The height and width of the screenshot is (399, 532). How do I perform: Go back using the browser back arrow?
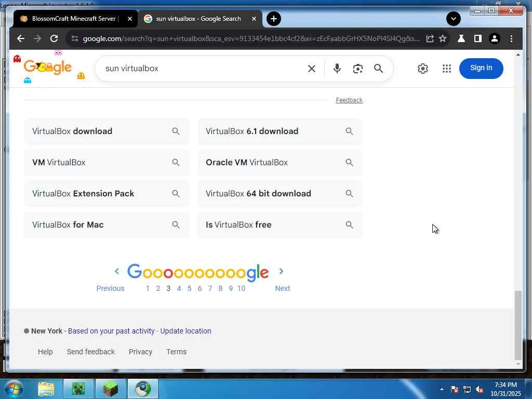click(21, 38)
